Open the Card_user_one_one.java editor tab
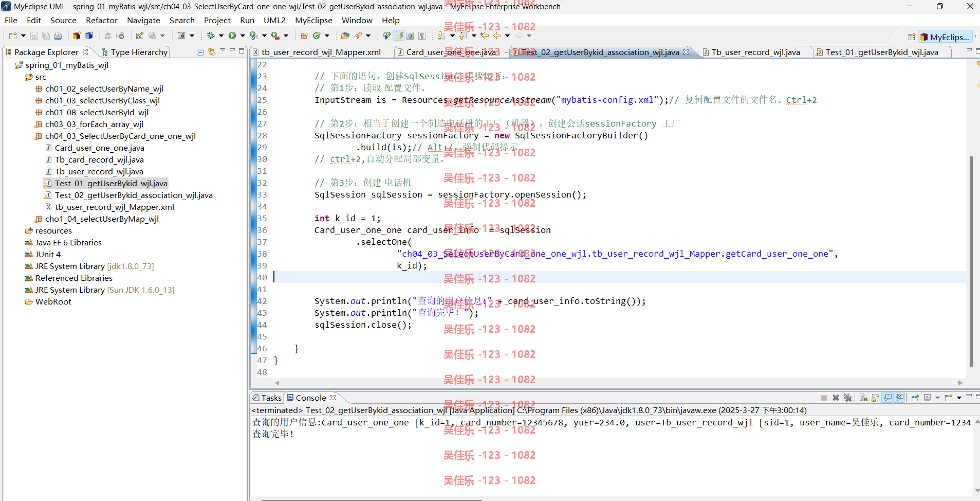 451,52
